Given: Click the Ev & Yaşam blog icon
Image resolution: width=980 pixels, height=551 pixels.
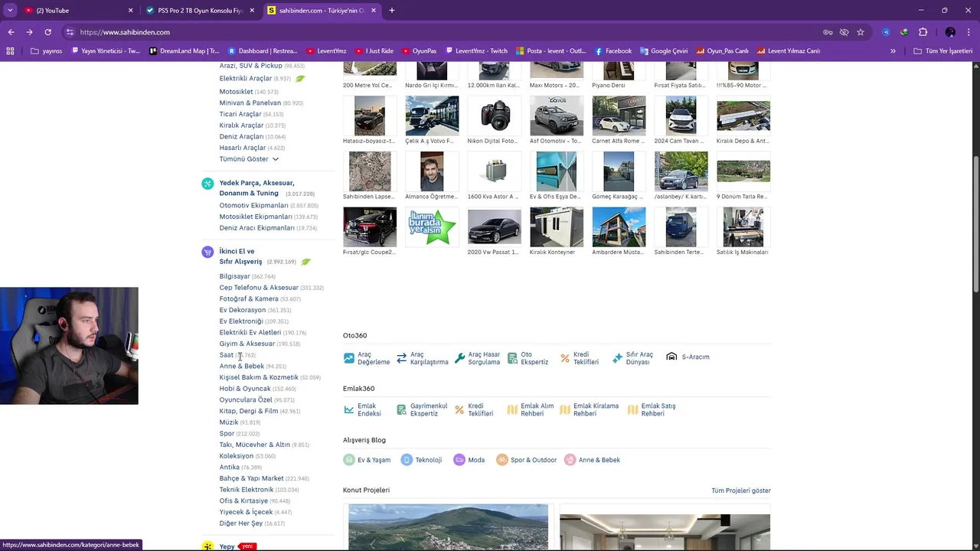Looking at the screenshot, I should tap(349, 460).
